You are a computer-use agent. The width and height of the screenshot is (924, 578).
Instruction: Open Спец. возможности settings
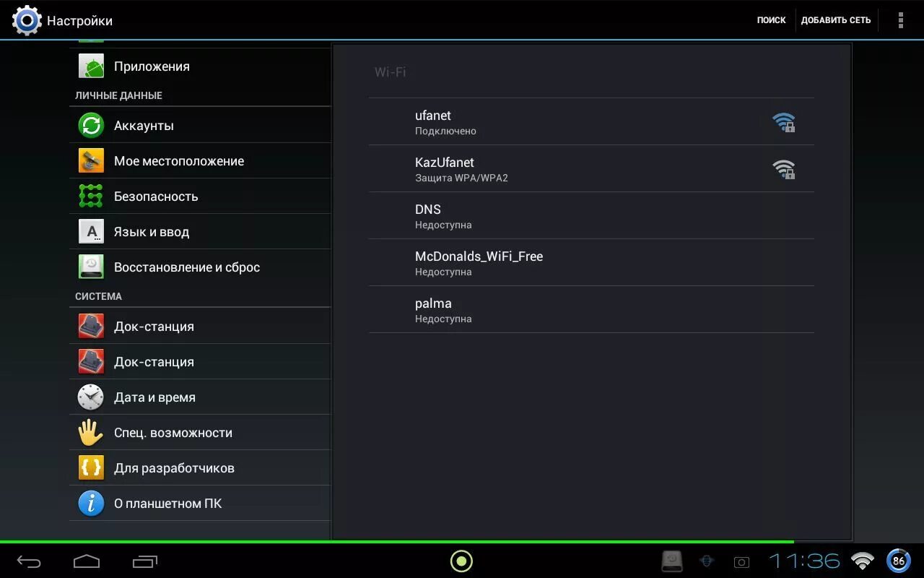200,432
